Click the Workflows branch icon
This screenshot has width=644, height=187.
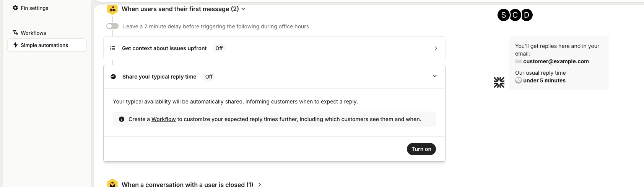[x=15, y=33]
